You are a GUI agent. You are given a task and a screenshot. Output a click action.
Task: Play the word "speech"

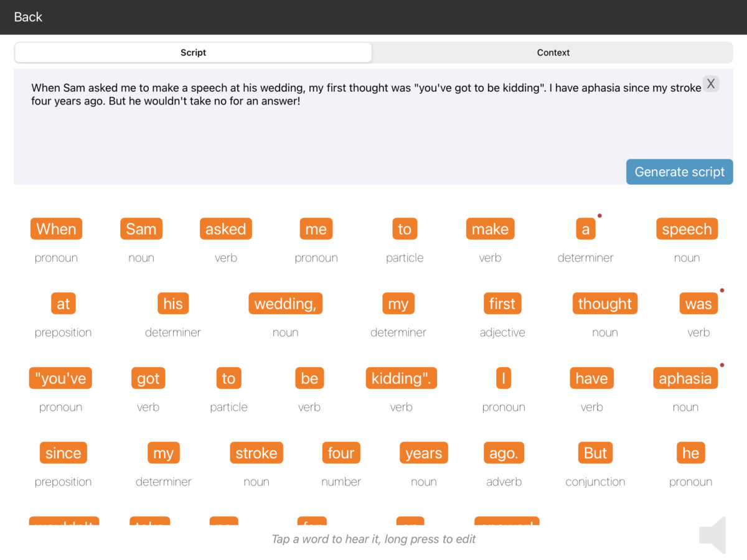(687, 229)
